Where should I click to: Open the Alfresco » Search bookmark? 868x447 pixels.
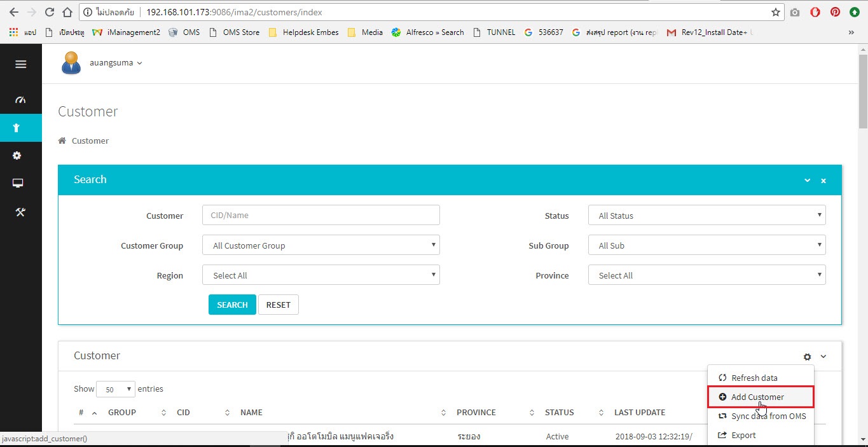(x=428, y=32)
